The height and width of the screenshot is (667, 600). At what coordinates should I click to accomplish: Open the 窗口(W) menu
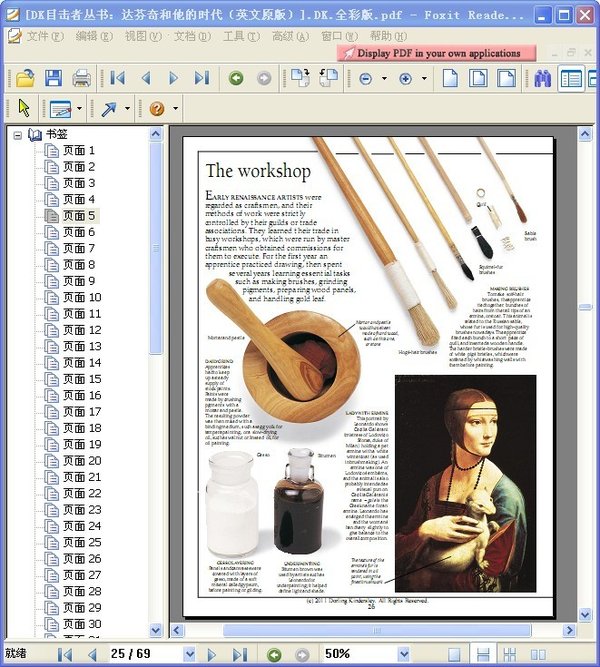tap(340, 37)
